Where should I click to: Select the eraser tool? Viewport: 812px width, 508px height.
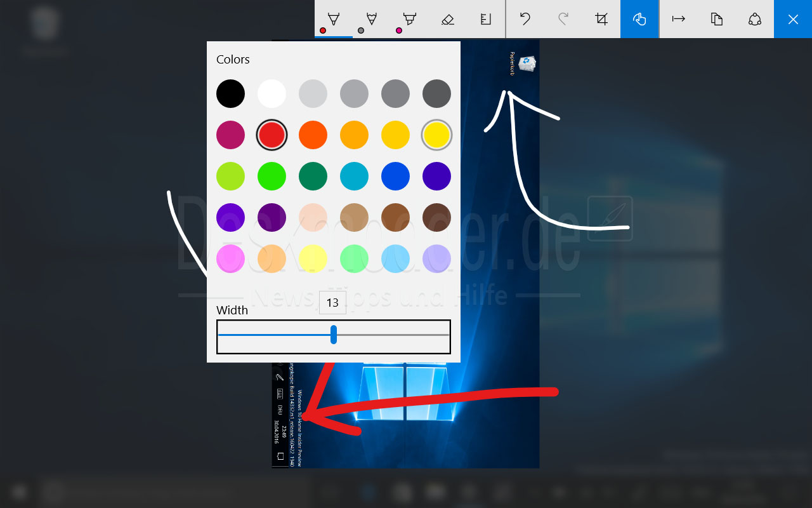448,19
